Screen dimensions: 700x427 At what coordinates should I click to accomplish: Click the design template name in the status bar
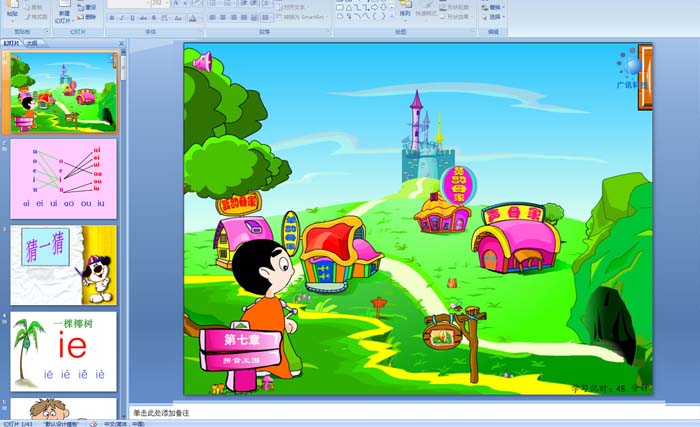[x=61, y=424]
